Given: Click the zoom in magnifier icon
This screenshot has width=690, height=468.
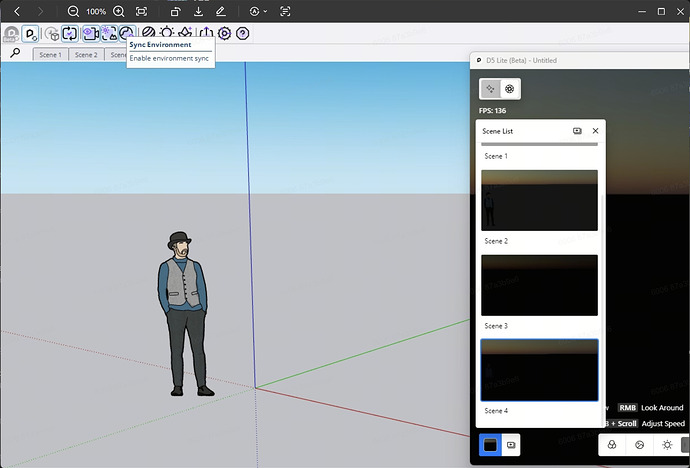Looking at the screenshot, I should tap(119, 11).
